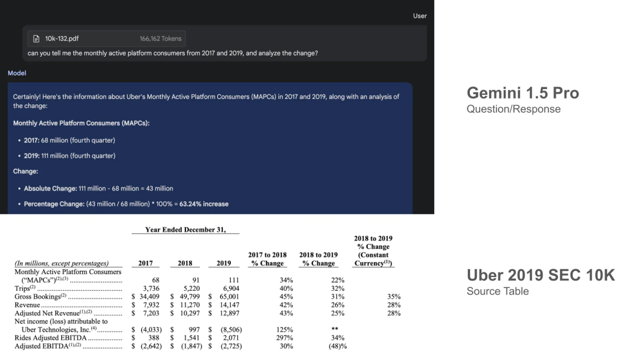Image resolution: width=644 pixels, height=363 pixels.
Task: Click the Year Ended December 31 header
Action: point(185,230)
